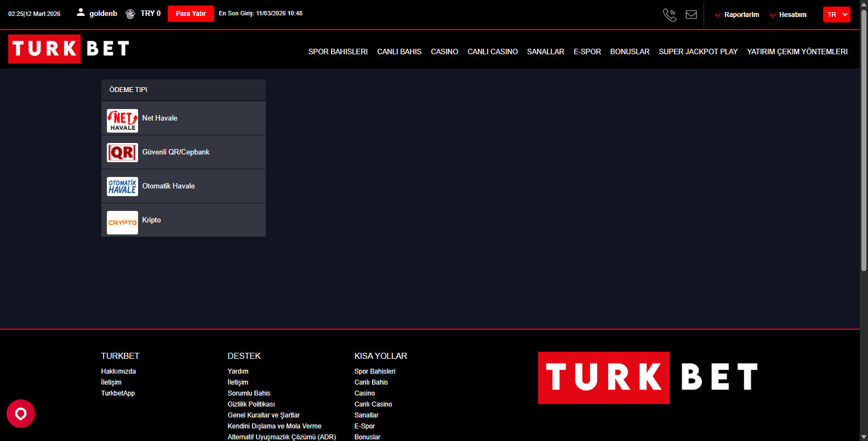This screenshot has height=441, width=868.
Task: Select the Net Havale payment row
Action: [184, 118]
